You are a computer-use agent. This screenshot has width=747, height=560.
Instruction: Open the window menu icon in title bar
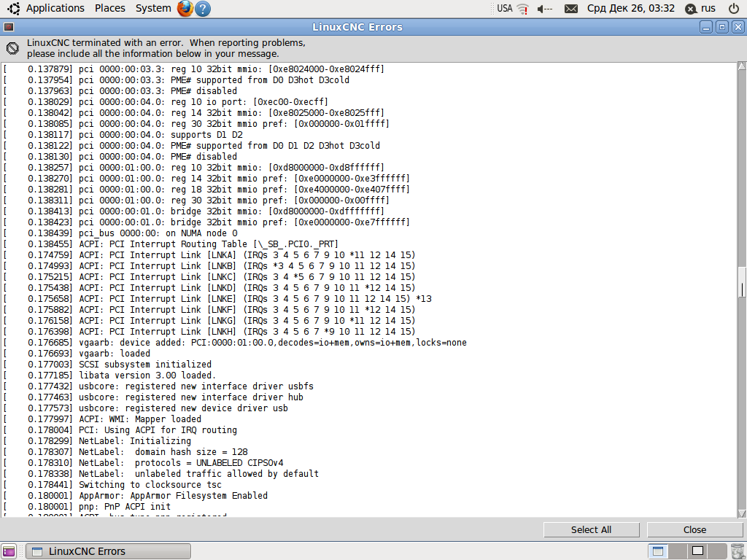click(x=9, y=27)
